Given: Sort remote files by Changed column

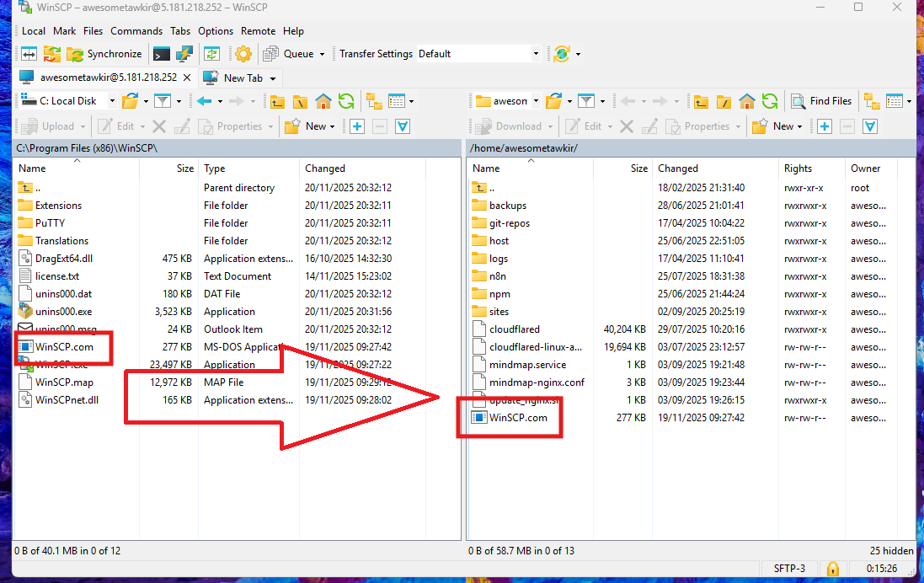Looking at the screenshot, I should coord(678,168).
